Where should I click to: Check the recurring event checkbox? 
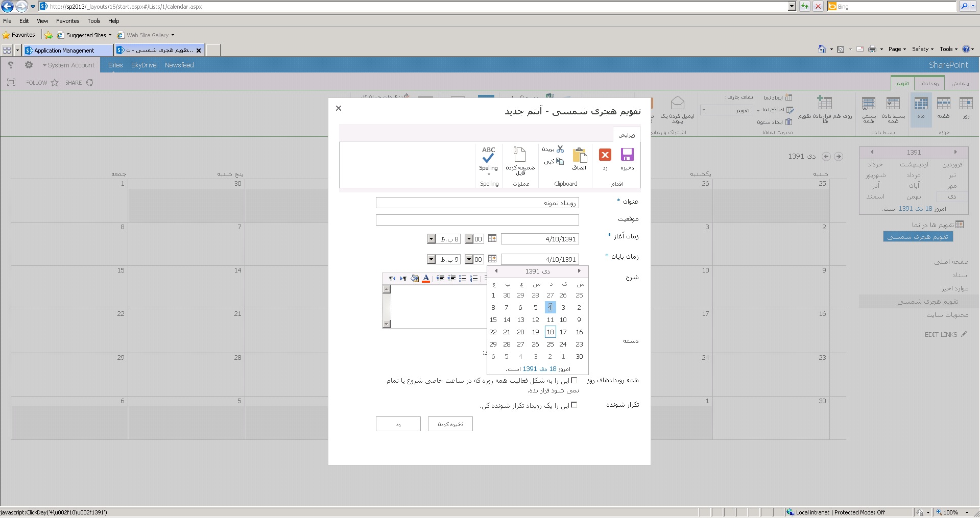pos(574,405)
